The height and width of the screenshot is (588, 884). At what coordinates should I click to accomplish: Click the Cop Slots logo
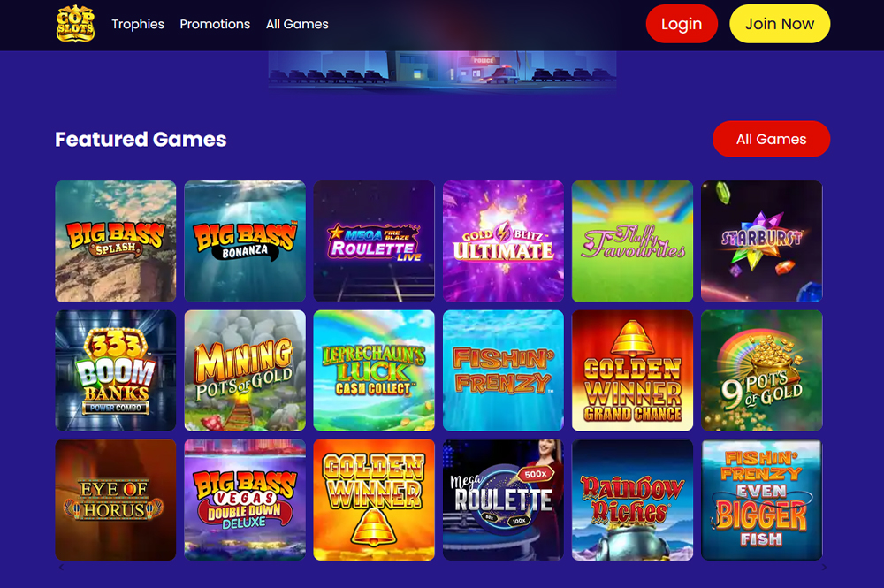click(x=75, y=24)
